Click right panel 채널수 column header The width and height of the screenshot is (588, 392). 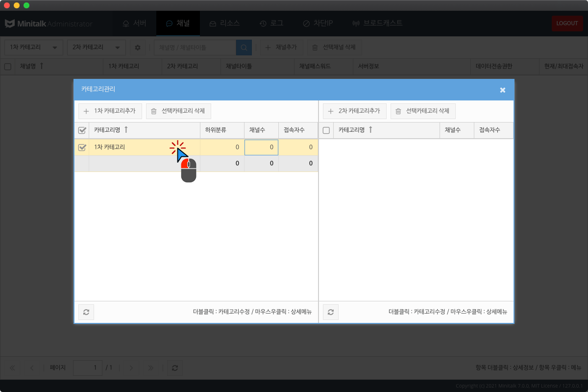click(x=457, y=130)
